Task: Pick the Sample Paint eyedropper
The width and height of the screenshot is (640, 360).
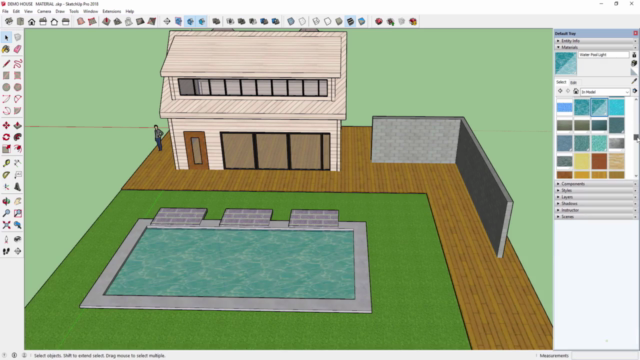Action: coord(634,81)
